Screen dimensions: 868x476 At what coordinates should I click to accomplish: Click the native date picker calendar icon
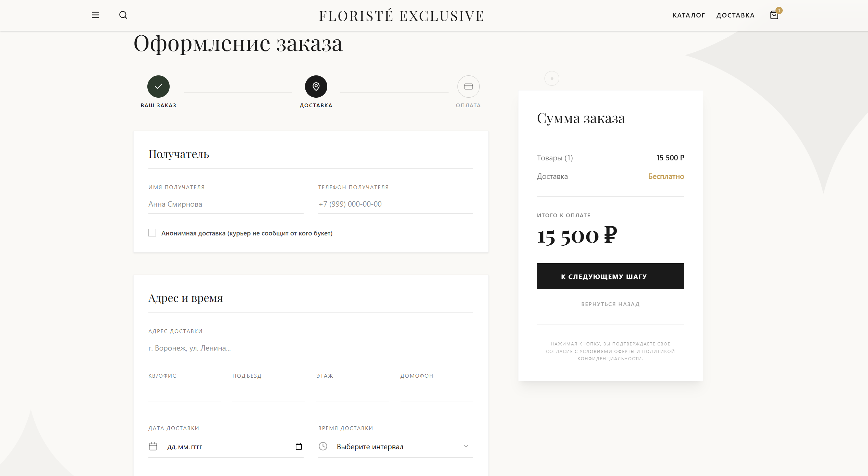point(299,446)
